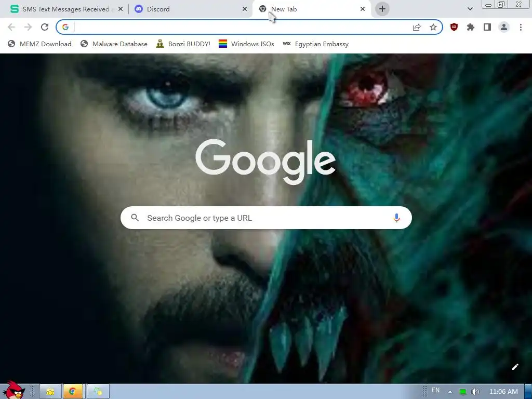Close the Discord tab
532x399 pixels.
click(245, 9)
